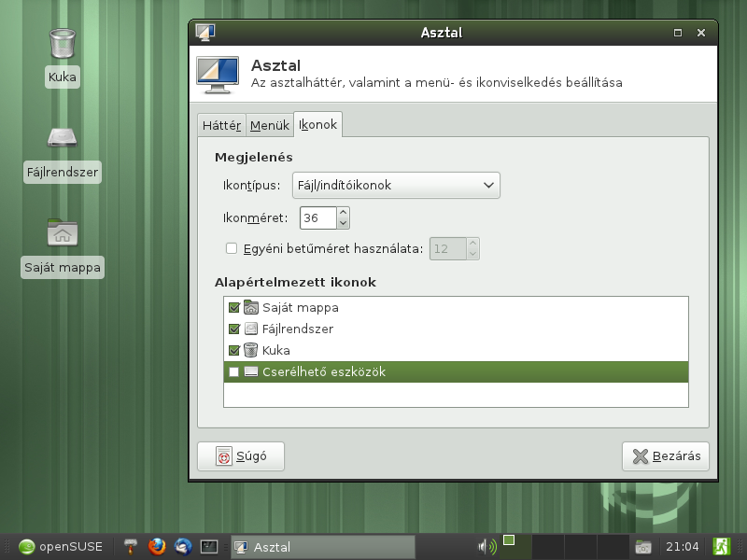The width and height of the screenshot is (747, 560).
Task: Select the Fájlrendszer list row text
Action: click(298, 329)
